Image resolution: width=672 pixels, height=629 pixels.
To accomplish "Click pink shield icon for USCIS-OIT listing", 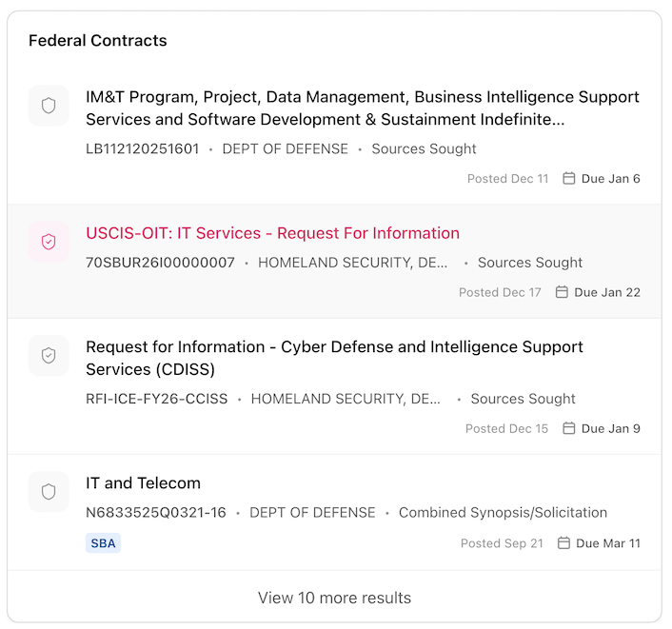I will tap(49, 242).
